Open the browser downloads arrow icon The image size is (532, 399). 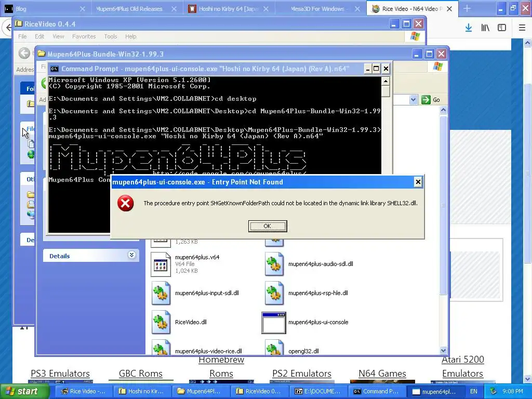coord(469,28)
